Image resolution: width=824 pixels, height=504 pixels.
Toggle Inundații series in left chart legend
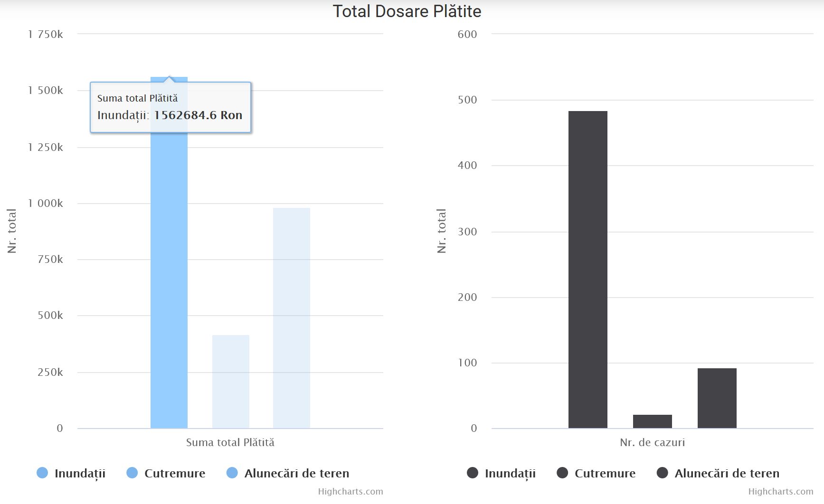coord(80,473)
